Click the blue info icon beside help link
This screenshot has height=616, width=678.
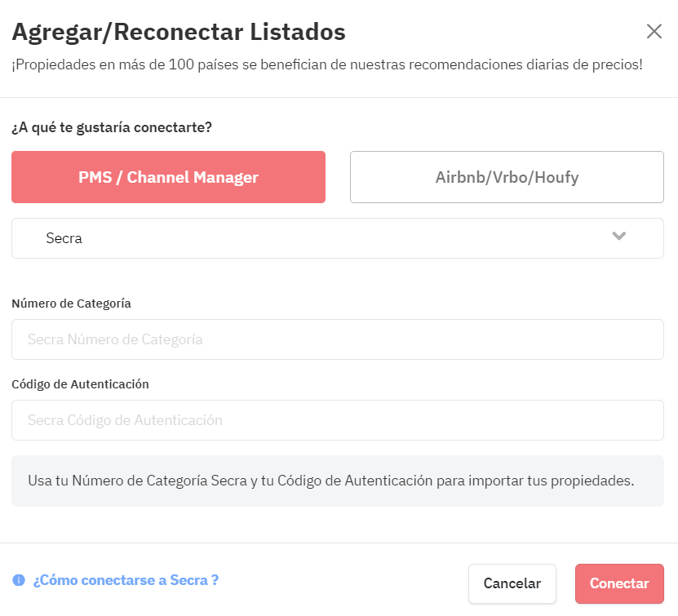19,580
